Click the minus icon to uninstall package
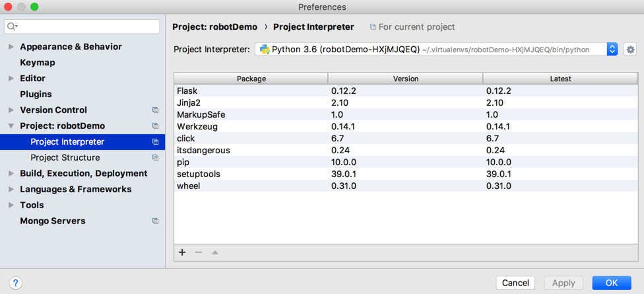This screenshot has width=644, height=294. (x=199, y=252)
